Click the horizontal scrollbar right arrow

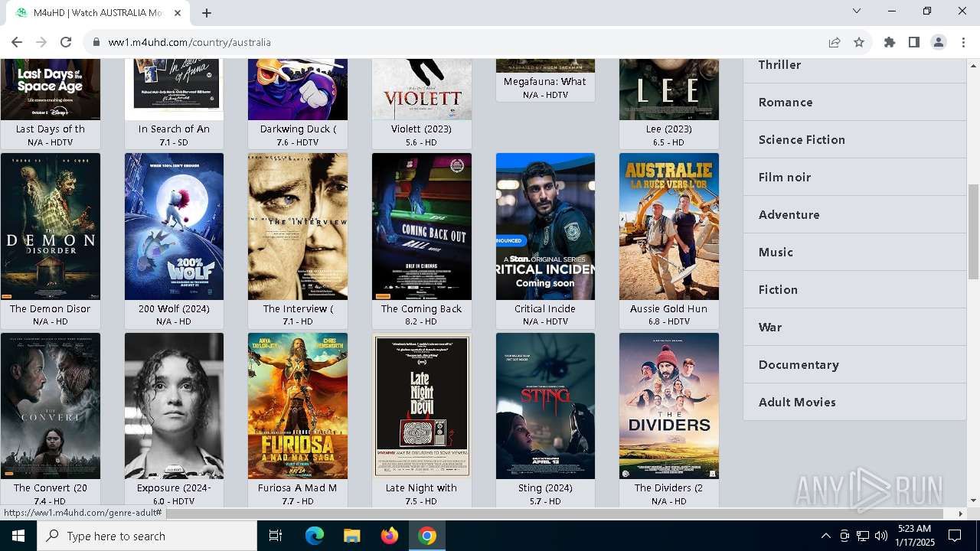961,514
